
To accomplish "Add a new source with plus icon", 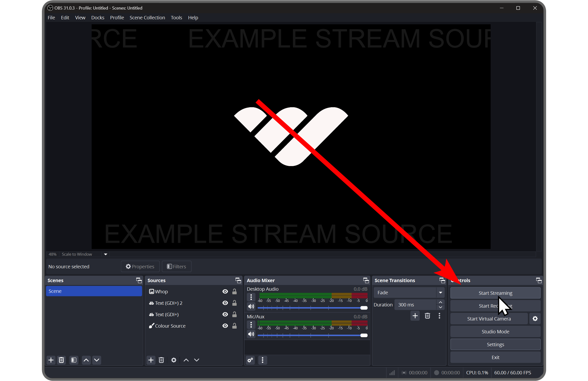I will point(151,360).
